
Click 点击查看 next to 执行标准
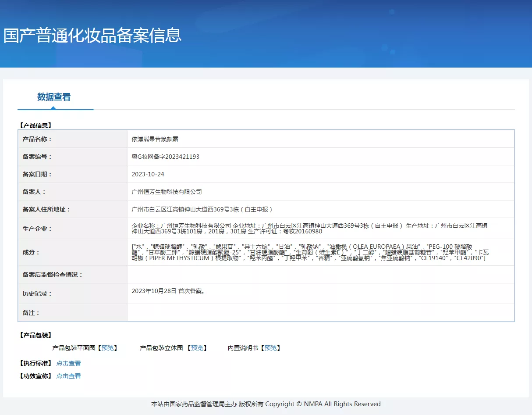point(68,363)
